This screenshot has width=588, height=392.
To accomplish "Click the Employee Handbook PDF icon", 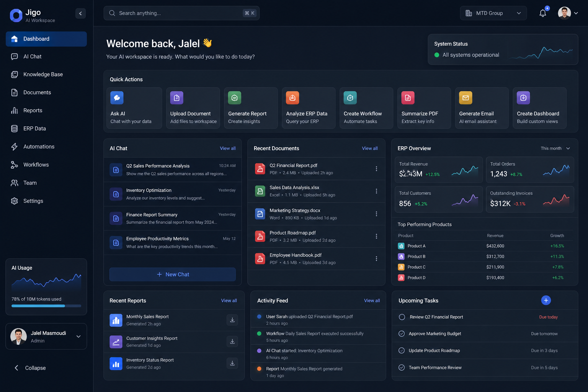I will (x=260, y=259).
